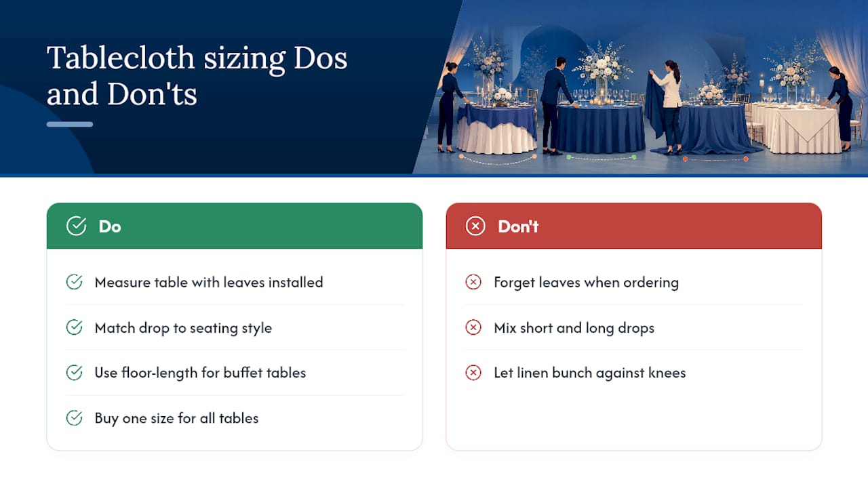Click the check icon beside Buy one size

pyautogui.click(x=75, y=418)
